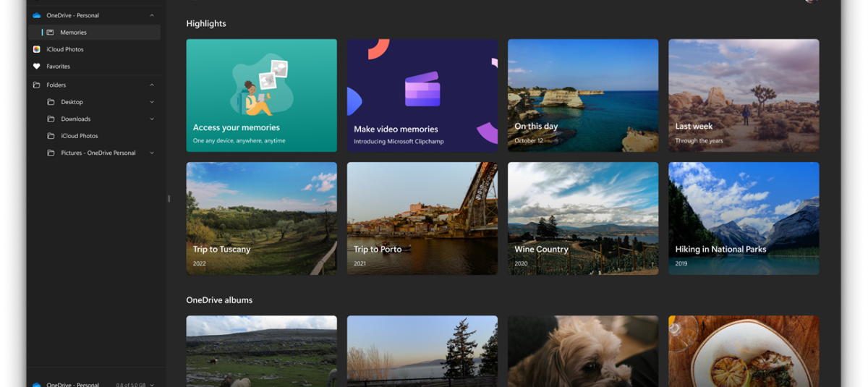Image resolution: width=868 pixels, height=387 pixels.
Task: Expand the OneDrive storage usage dropdown
Action: pyautogui.click(x=152, y=384)
